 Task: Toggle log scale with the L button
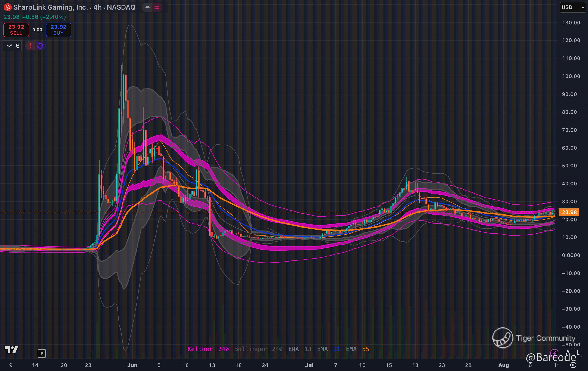click(578, 353)
